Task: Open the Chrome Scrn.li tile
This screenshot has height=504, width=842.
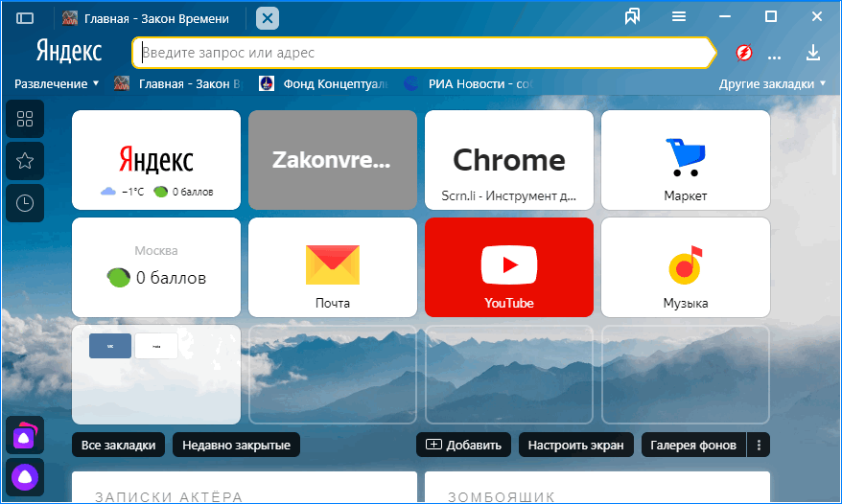Action: [x=509, y=160]
